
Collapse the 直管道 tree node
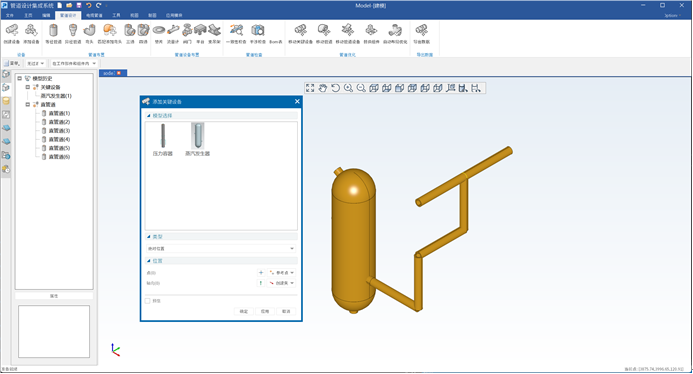point(28,104)
